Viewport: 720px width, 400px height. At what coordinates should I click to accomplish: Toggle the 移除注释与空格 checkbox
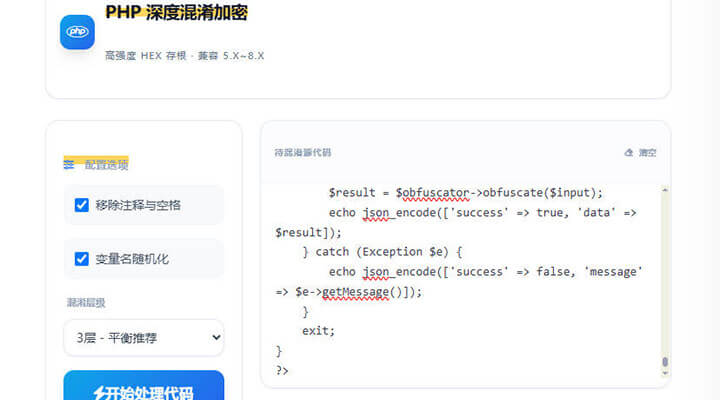click(x=82, y=205)
